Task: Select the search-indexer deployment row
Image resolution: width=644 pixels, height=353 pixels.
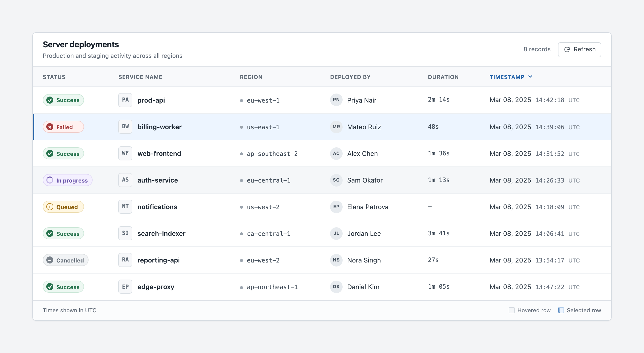Action: pos(322,234)
